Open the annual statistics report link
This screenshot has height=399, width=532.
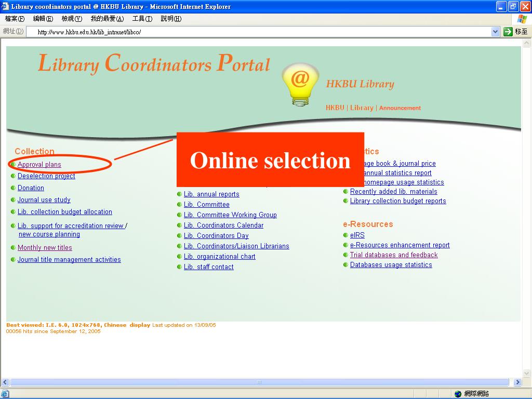point(398,173)
